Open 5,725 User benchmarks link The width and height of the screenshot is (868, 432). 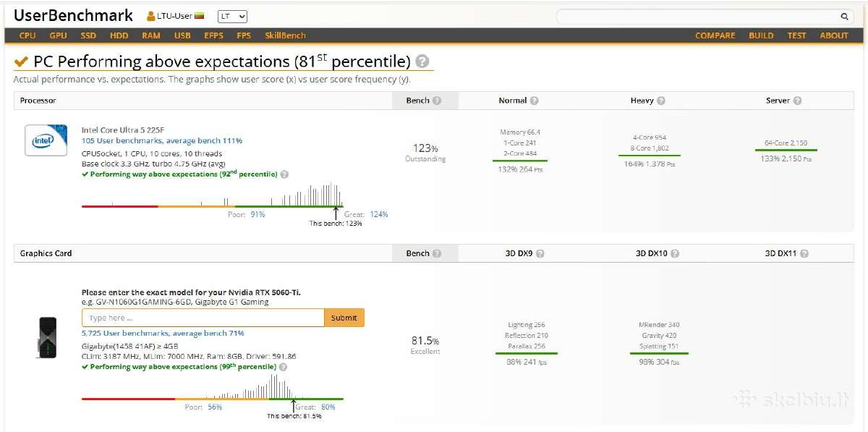[163, 333]
